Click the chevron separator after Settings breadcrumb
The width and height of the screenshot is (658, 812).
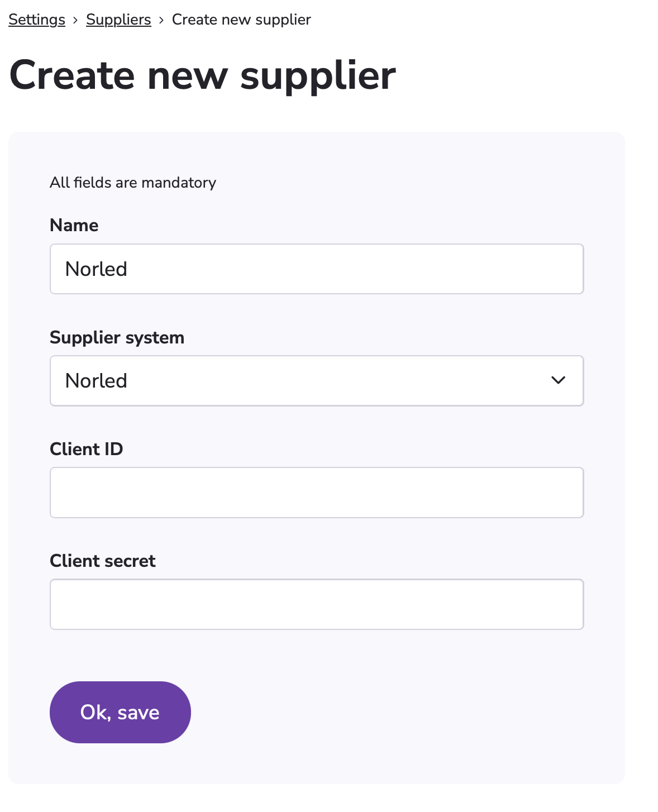click(x=75, y=20)
